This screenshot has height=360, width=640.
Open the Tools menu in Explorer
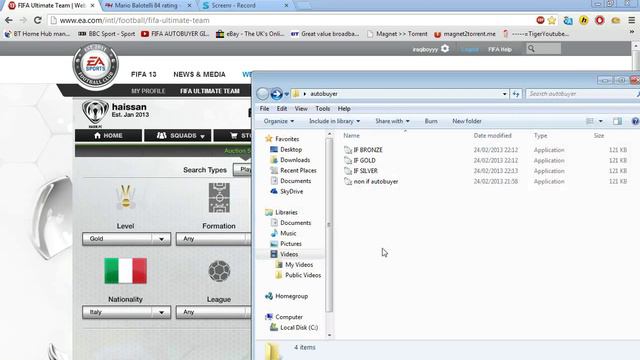click(322, 109)
